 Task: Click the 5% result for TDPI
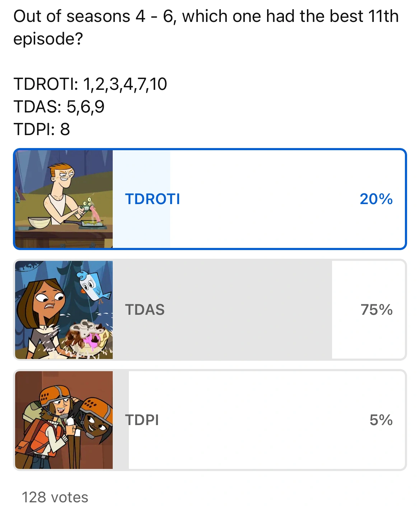[381, 420]
